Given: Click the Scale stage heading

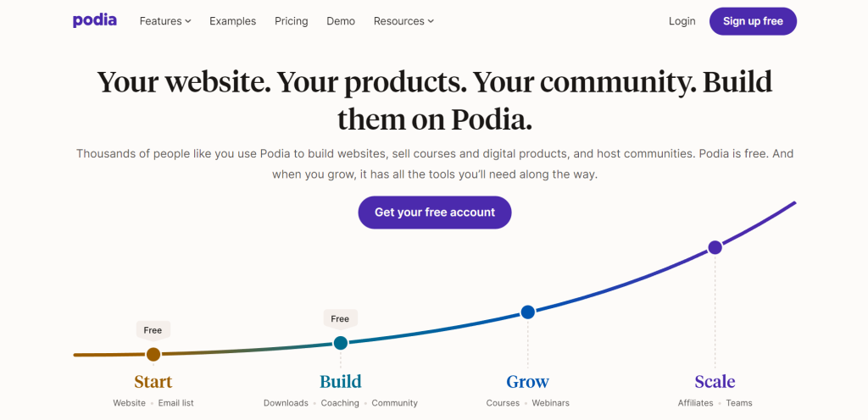Looking at the screenshot, I should (715, 381).
